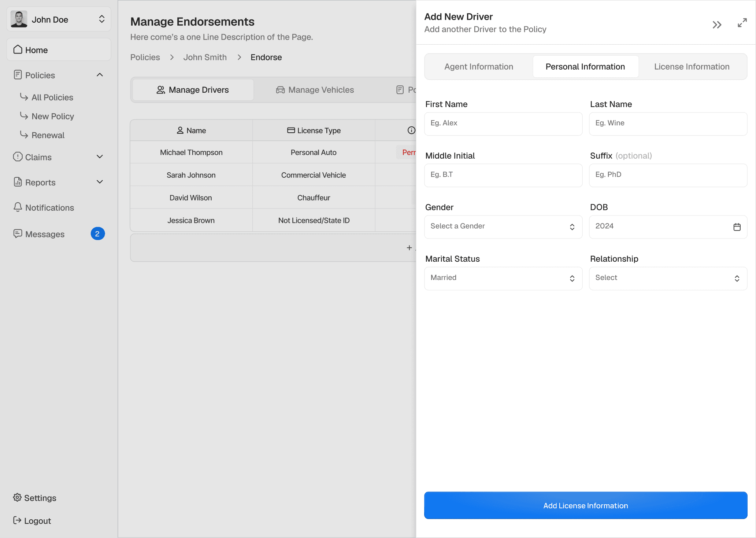The image size is (756, 538).
Task: Open the Gender dropdown
Action: click(503, 227)
